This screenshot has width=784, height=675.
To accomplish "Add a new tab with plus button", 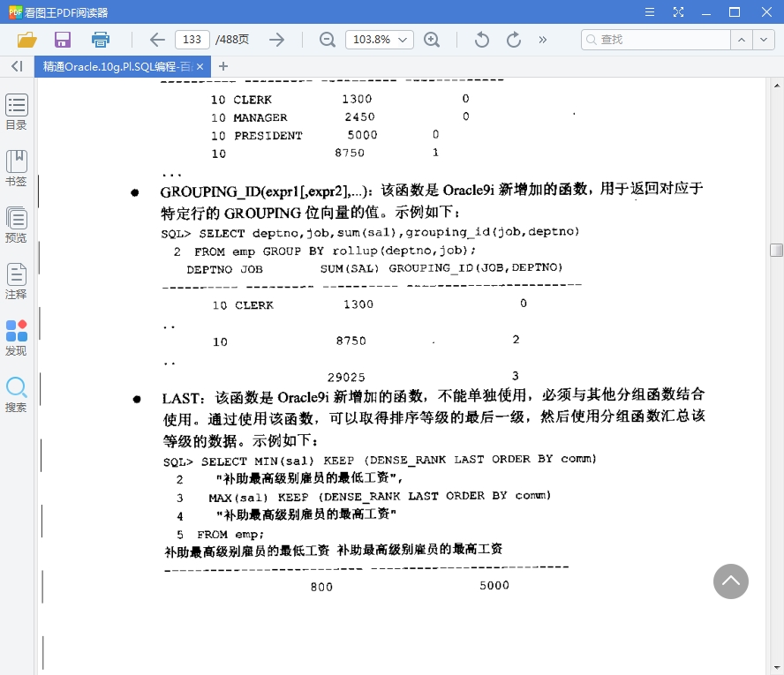I will tap(223, 66).
